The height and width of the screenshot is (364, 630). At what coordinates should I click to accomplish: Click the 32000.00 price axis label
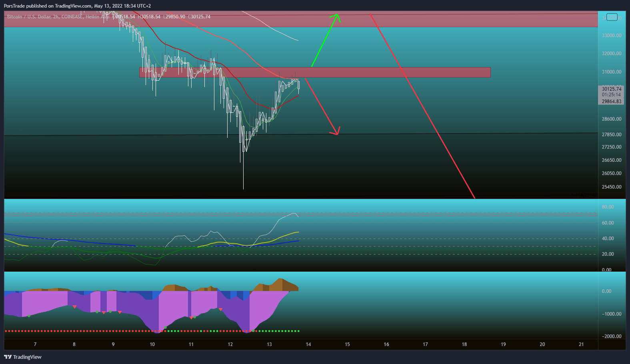[x=612, y=54]
